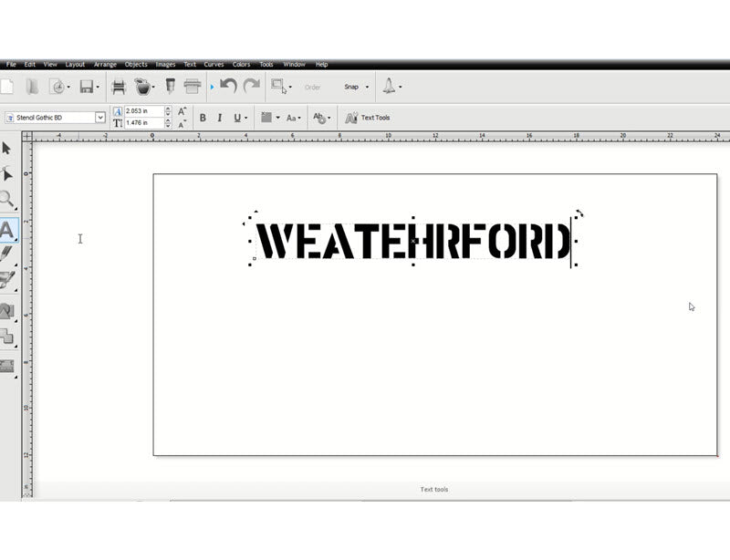Image resolution: width=730 pixels, height=560 pixels.
Task: Toggle Italic formatting
Action: (220, 118)
